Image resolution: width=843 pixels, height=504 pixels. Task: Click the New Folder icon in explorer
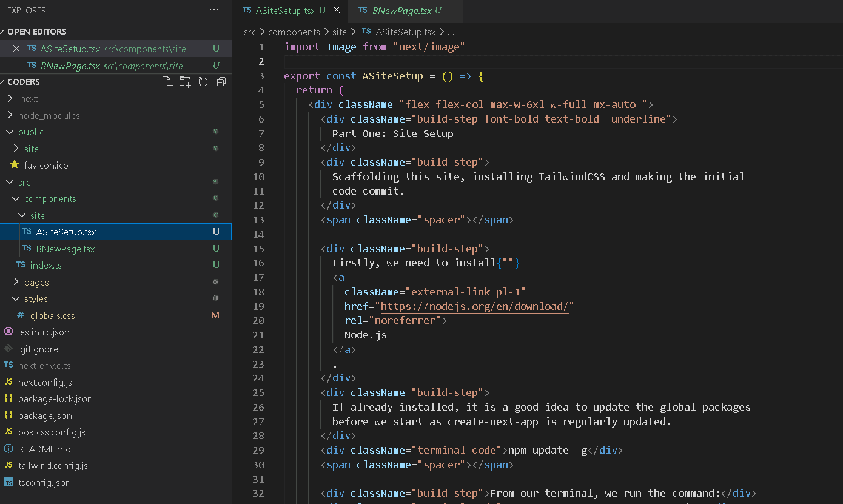[185, 82]
